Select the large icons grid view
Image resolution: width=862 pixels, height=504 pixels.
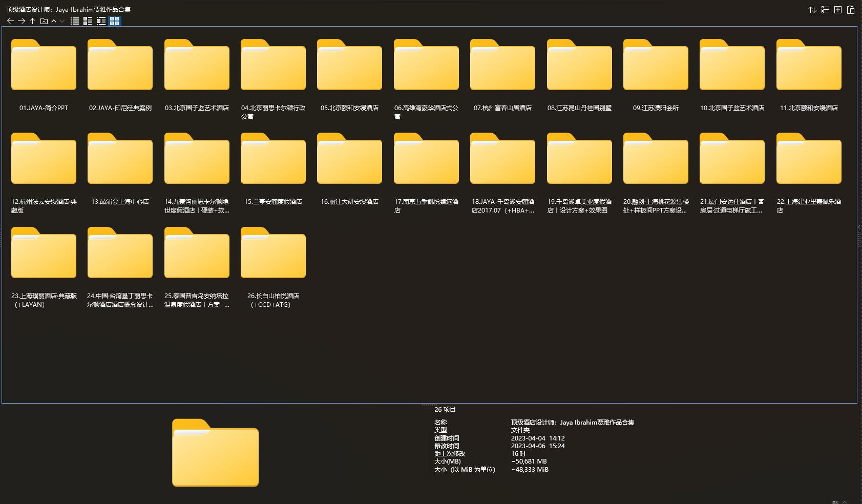pos(115,21)
